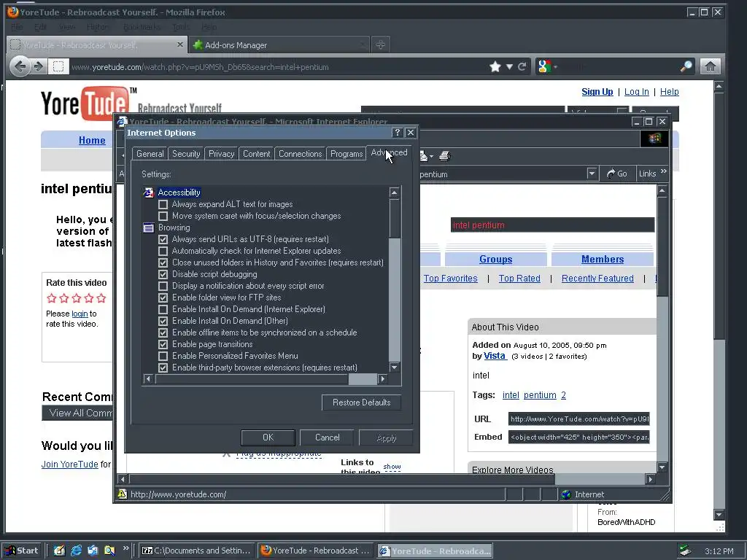This screenshot has width=747, height=560.
Task: Open the Security tab
Action: tap(186, 154)
